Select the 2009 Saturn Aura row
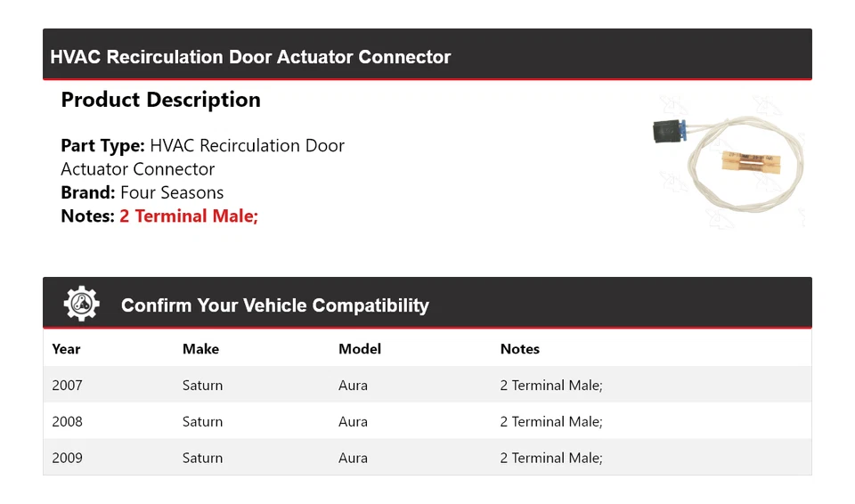 (x=427, y=457)
